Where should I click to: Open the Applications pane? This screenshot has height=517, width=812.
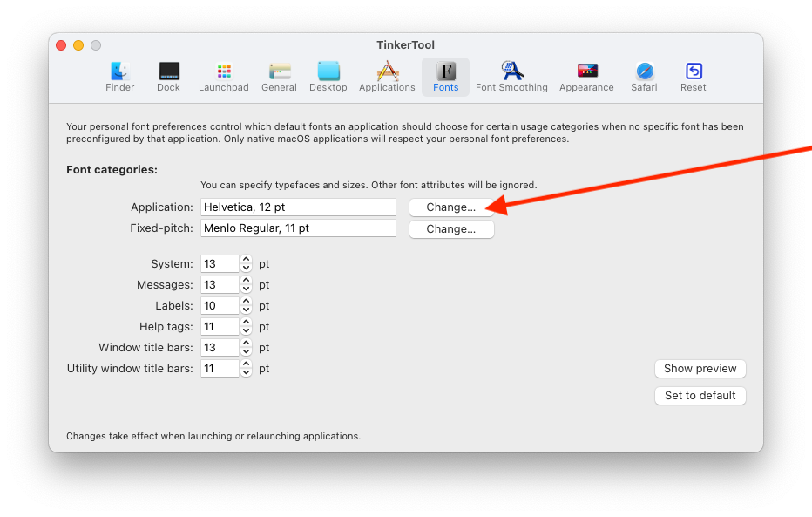[388, 77]
